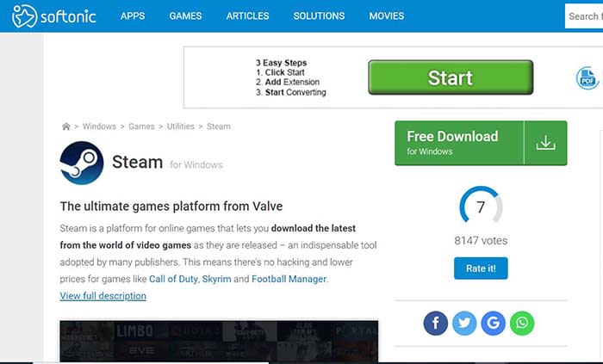Go to home via breadcrumb house icon

pos(66,126)
